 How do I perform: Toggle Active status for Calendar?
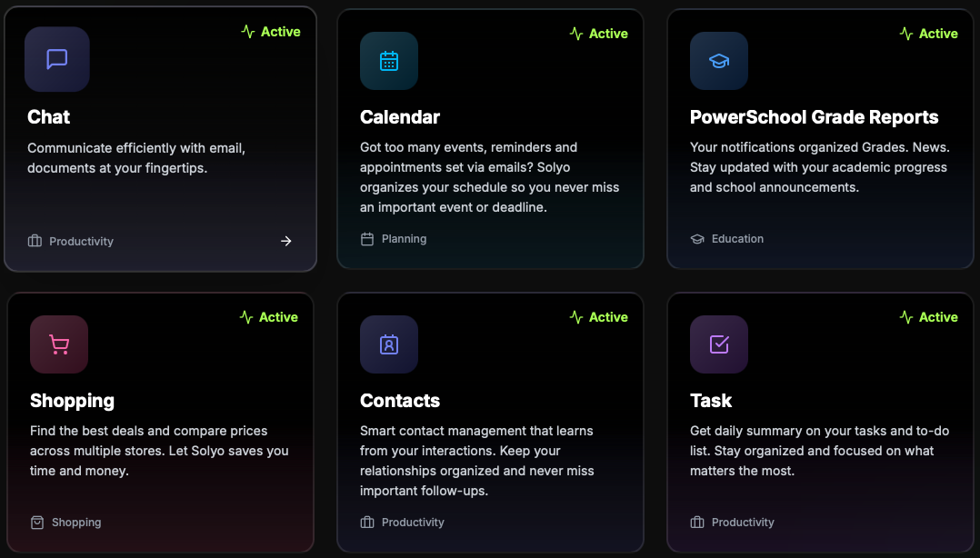599,33
